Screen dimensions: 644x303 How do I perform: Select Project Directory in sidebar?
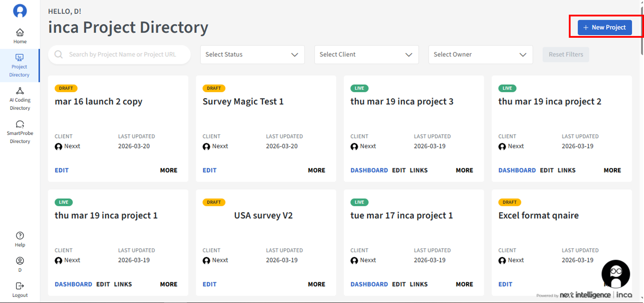[20, 66]
